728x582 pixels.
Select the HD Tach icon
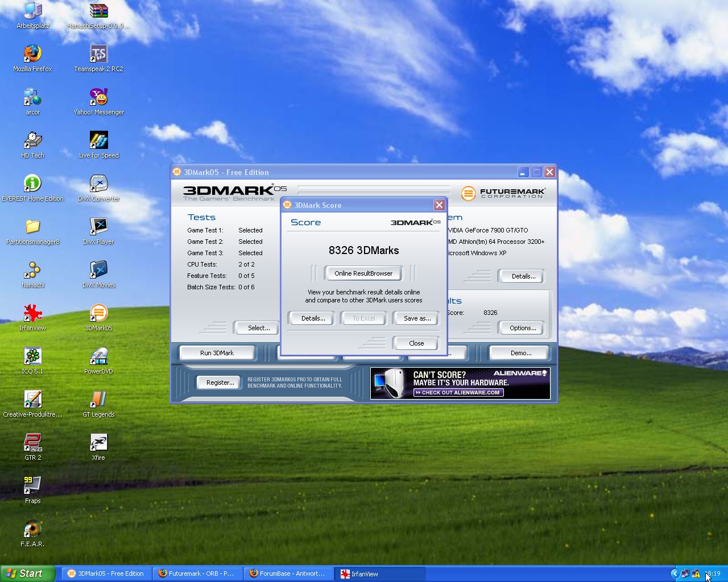click(x=32, y=145)
